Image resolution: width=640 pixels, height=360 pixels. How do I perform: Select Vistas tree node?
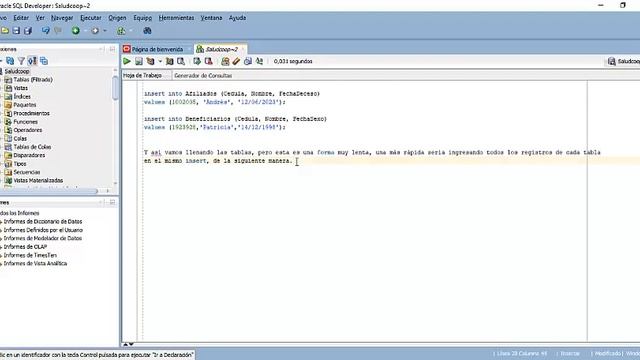pos(20,88)
